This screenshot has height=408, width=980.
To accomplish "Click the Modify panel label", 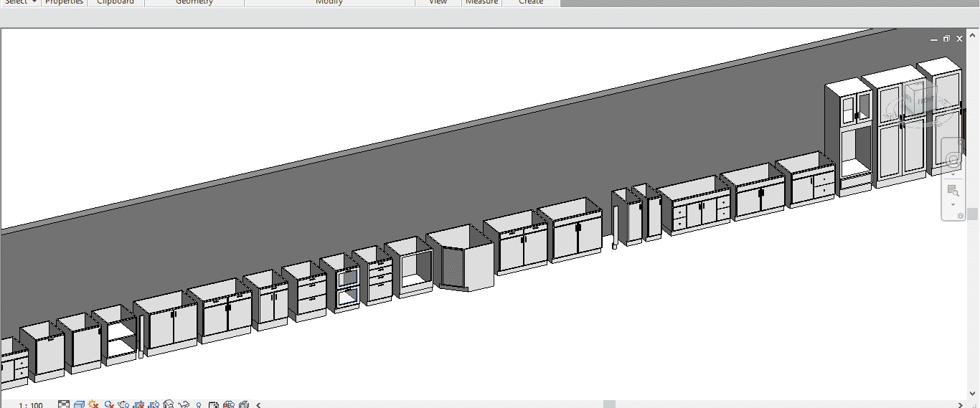I will coord(329,2).
